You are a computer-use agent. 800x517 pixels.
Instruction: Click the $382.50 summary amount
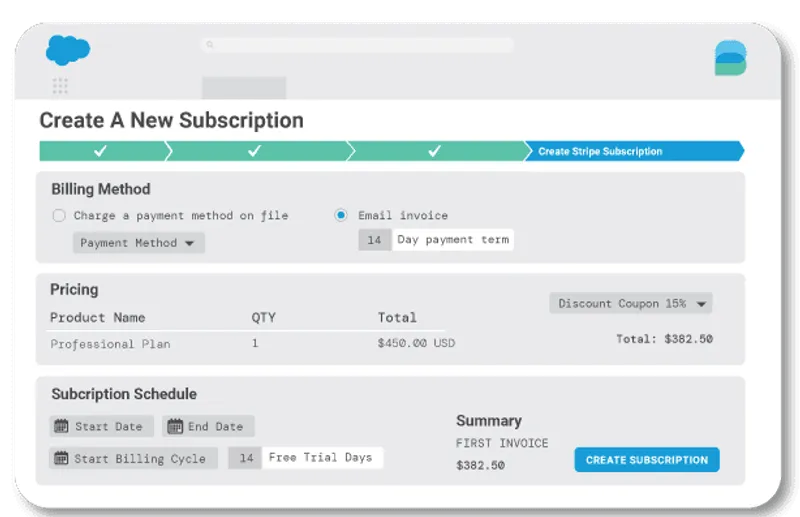[481, 465]
